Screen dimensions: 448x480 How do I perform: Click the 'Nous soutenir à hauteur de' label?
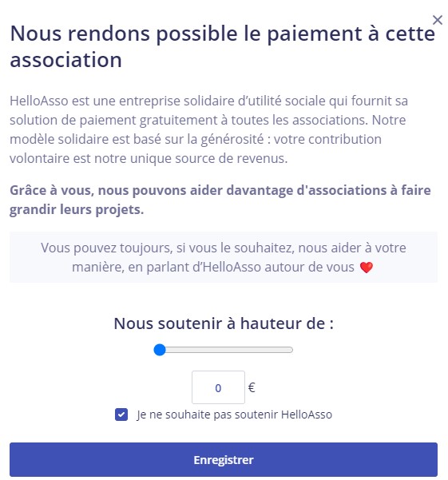(224, 323)
